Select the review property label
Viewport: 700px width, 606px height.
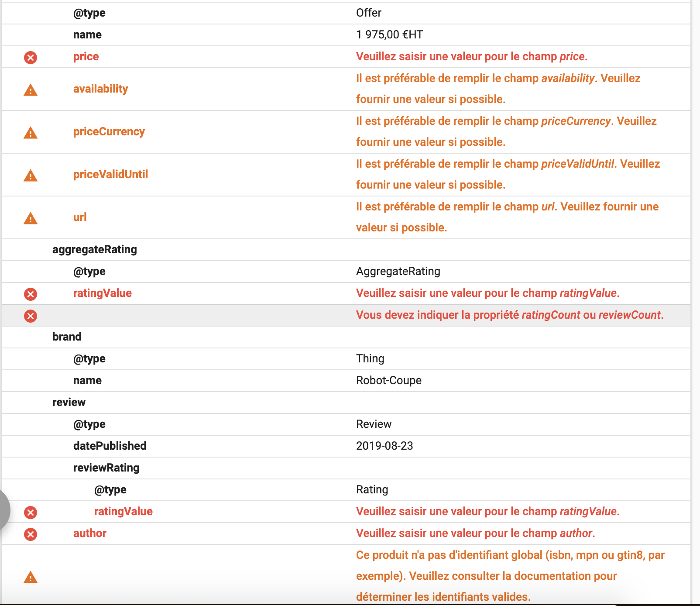tap(69, 402)
